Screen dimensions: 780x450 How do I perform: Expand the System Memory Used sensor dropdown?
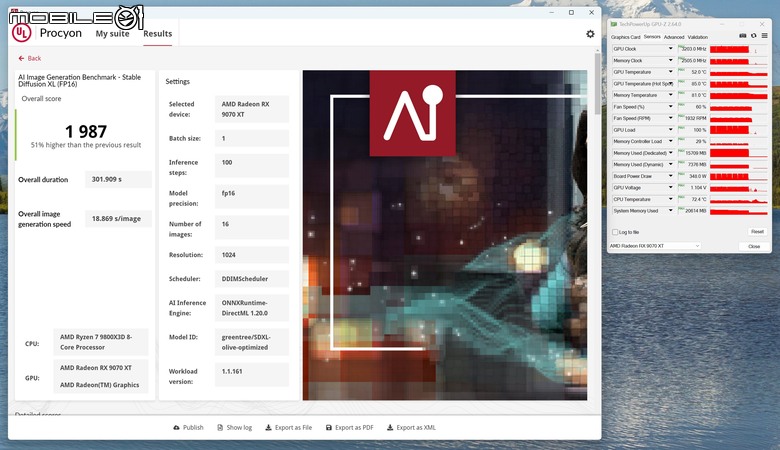pyautogui.click(x=671, y=211)
